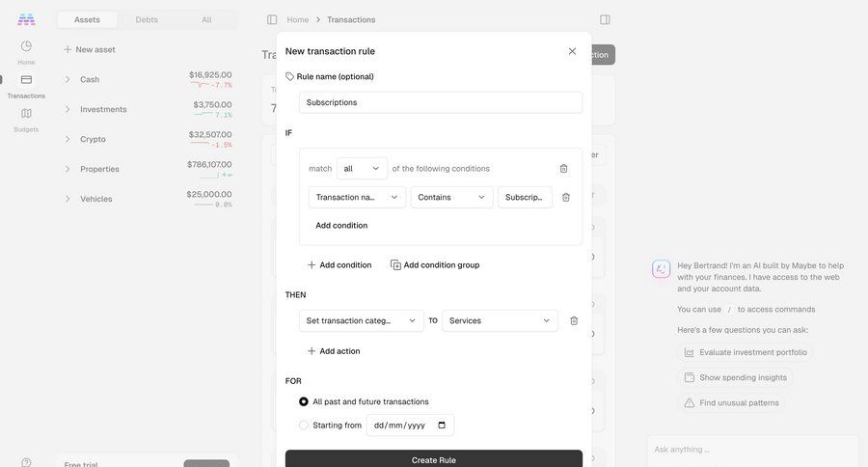Expand the Vehicles account group

pyautogui.click(x=68, y=199)
